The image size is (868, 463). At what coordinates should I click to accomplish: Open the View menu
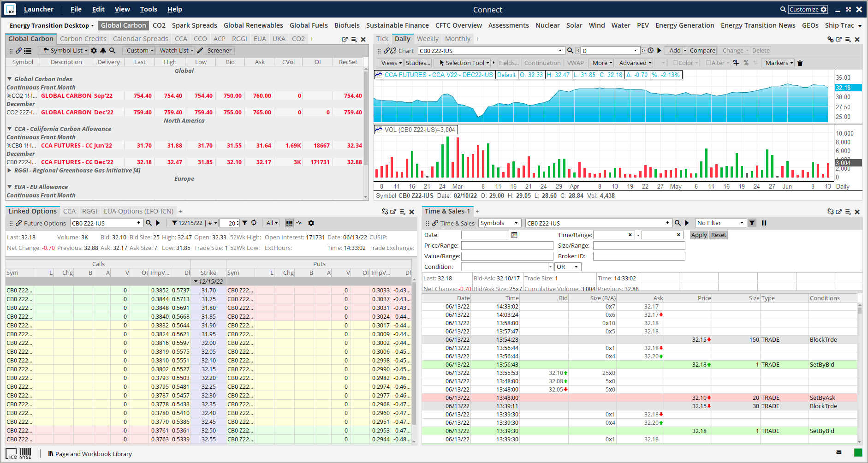pyautogui.click(x=122, y=9)
